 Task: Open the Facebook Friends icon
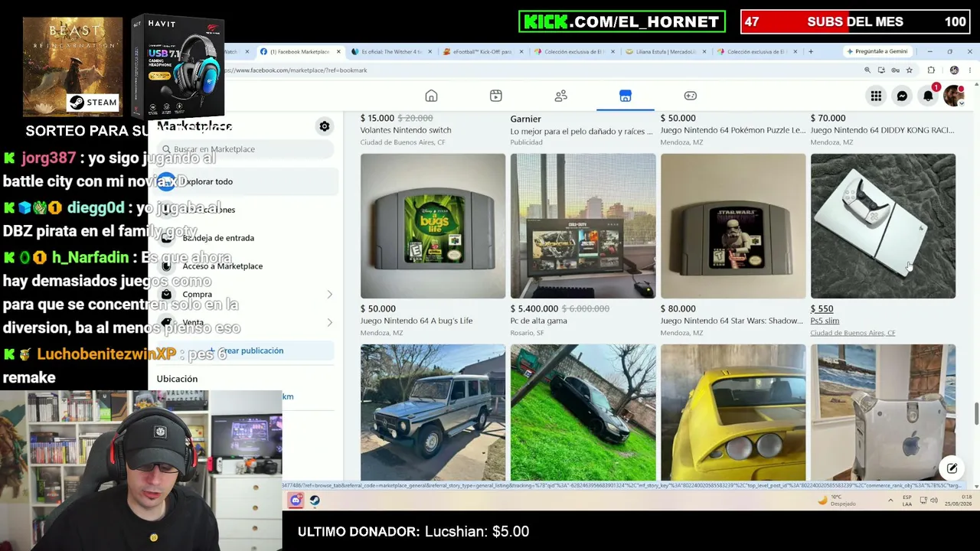point(561,96)
